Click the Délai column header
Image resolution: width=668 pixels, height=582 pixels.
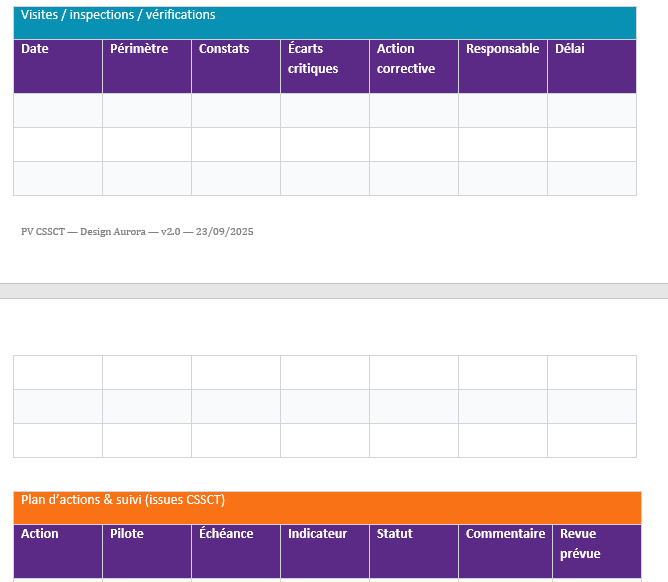[x=591, y=66]
